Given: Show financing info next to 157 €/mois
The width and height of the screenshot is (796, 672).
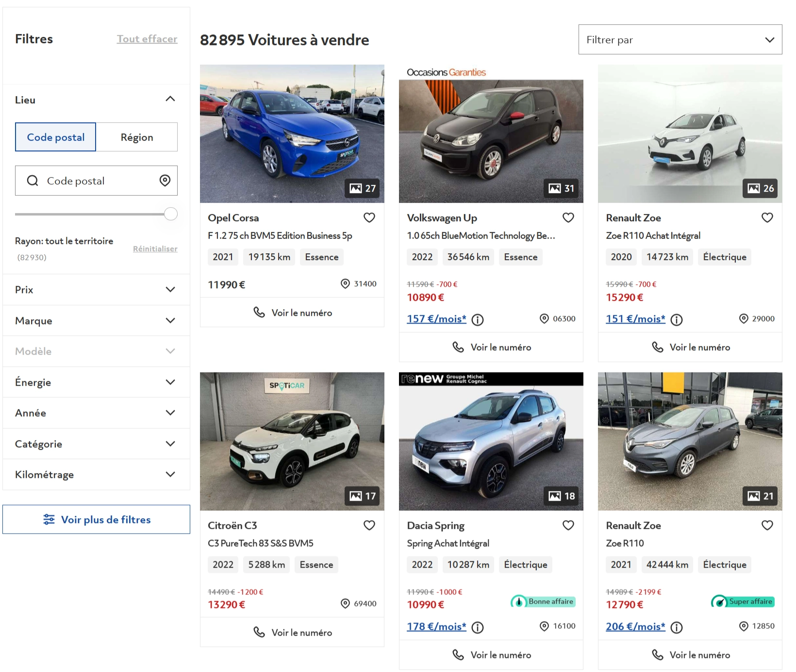Looking at the screenshot, I should pyautogui.click(x=478, y=320).
